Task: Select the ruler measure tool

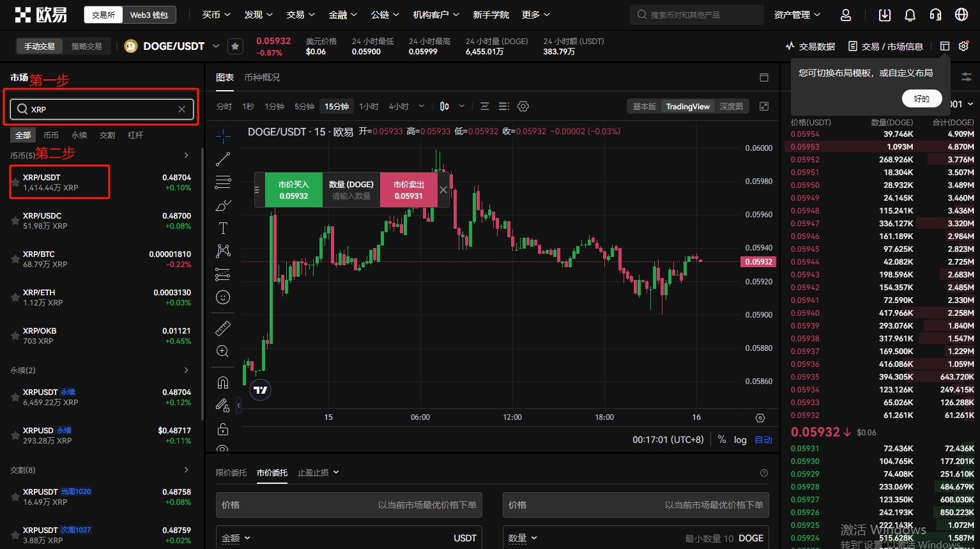Action: (223, 329)
